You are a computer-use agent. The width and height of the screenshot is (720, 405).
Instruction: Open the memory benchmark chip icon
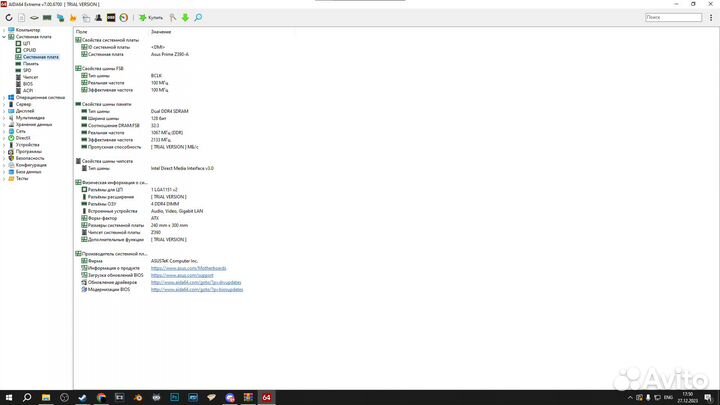coord(47,17)
